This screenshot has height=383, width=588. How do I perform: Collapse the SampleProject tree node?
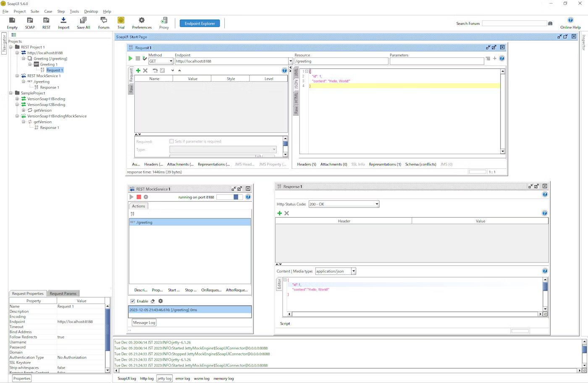11,93
